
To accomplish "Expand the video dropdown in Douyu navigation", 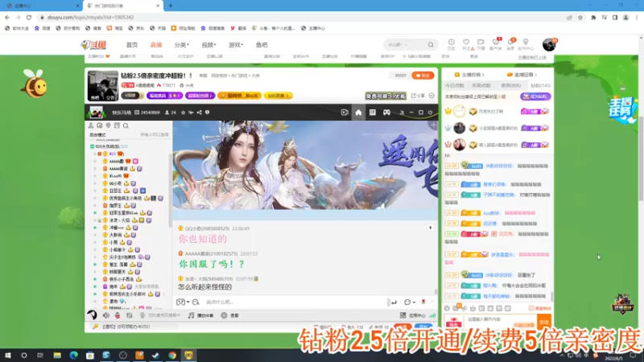I will click(208, 45).
